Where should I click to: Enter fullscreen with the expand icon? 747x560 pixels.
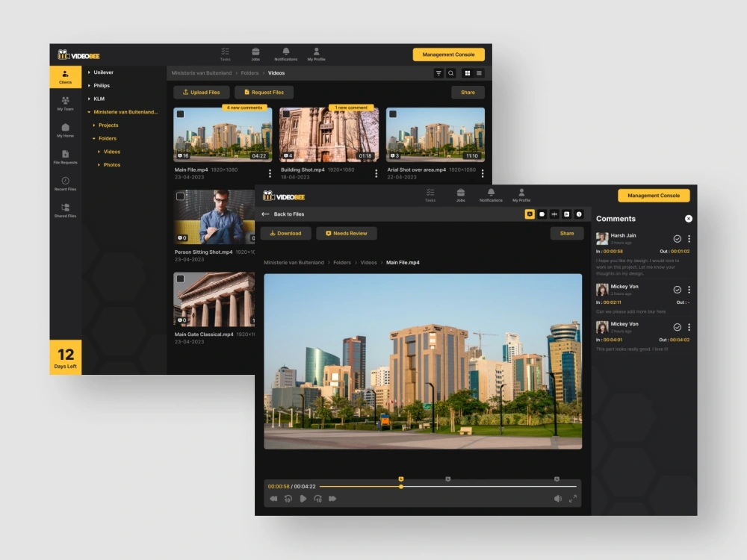pyautogui.click(x=573, y=499)
